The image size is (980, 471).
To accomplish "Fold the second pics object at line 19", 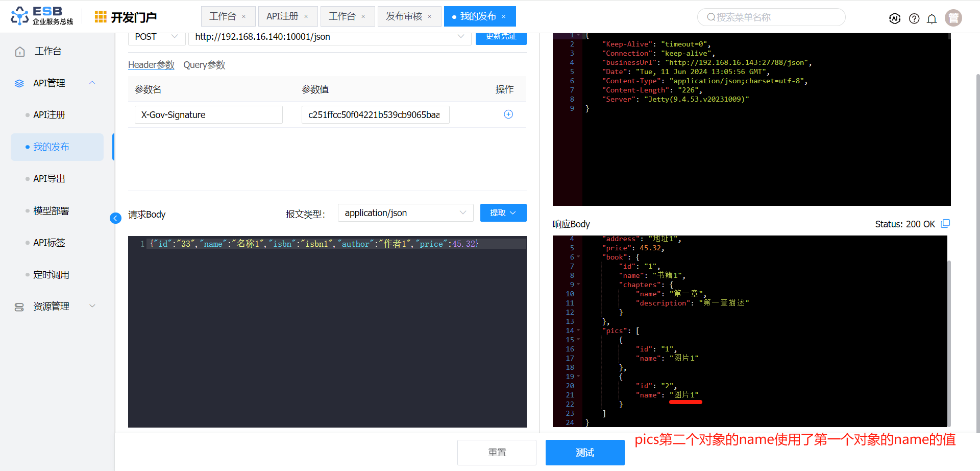I will coord(578,376).
